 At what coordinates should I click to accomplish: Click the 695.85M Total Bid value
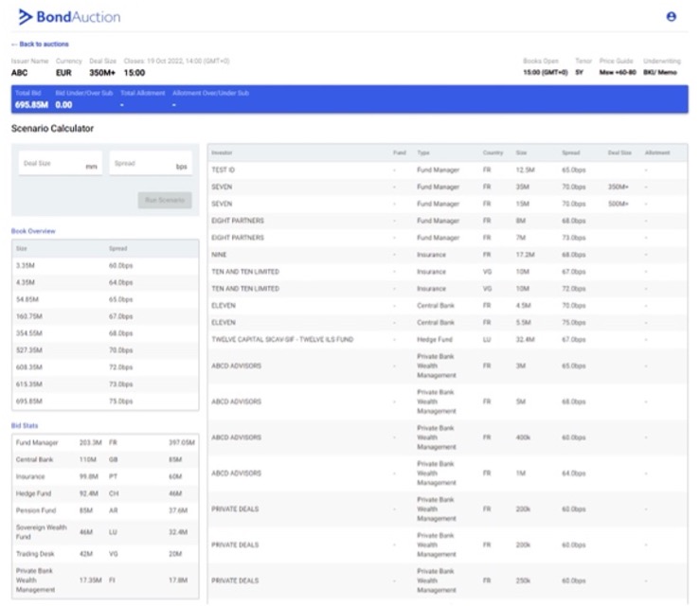click(31, 105)
